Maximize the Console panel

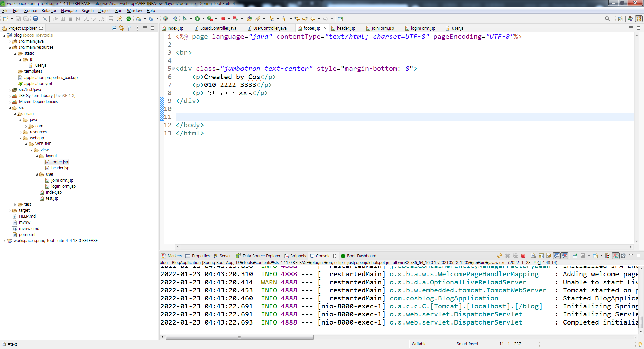click(639, 256)
